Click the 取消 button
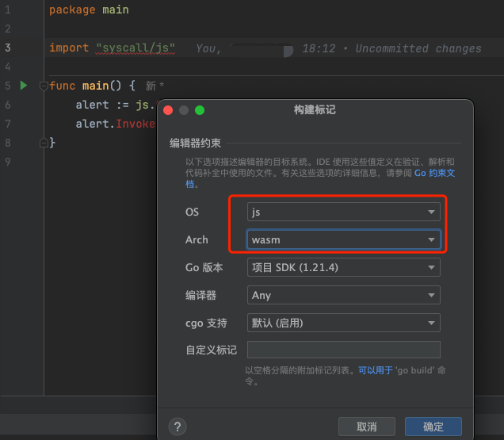 (367, 427)
